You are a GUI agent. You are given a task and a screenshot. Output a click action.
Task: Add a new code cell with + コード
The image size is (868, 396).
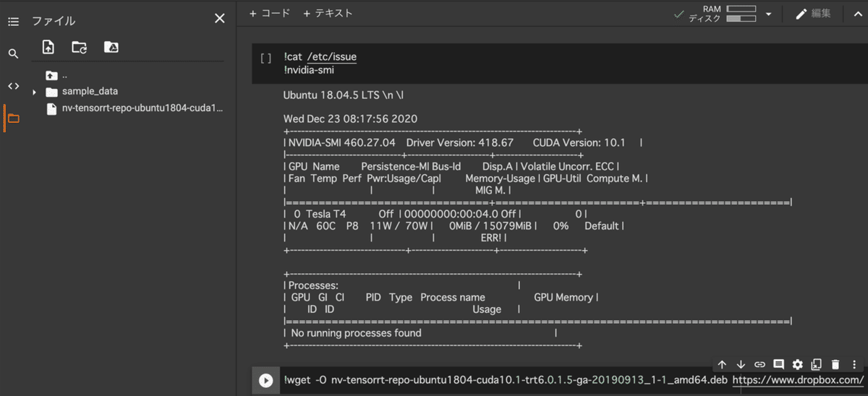click(269, 13)
